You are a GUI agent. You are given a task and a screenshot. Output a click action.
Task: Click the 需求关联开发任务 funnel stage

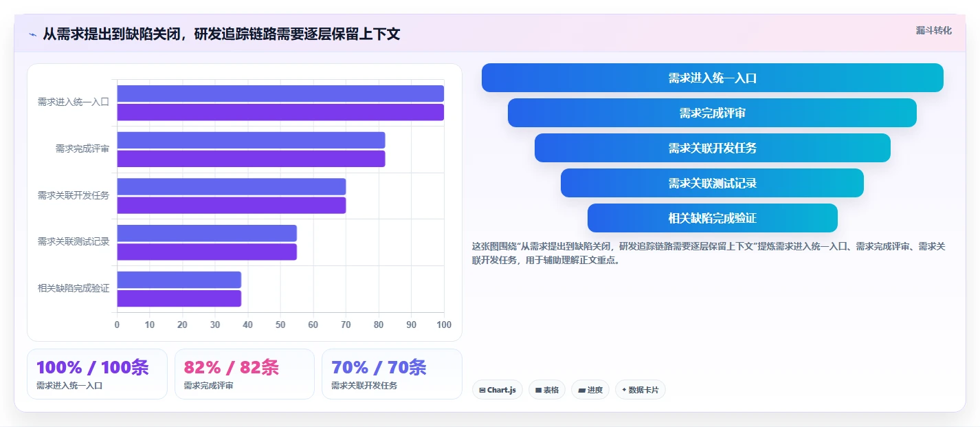click(713, 148)
